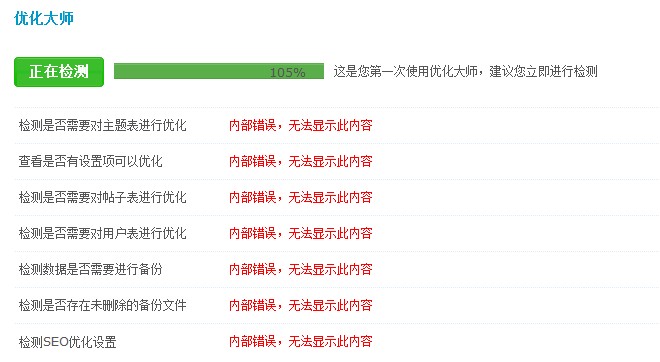The width and height of the screenshot is (660, 362).
Task: Click error message for SEO优化设置 check
Action: pyautogui.click(x=301, y=341)
